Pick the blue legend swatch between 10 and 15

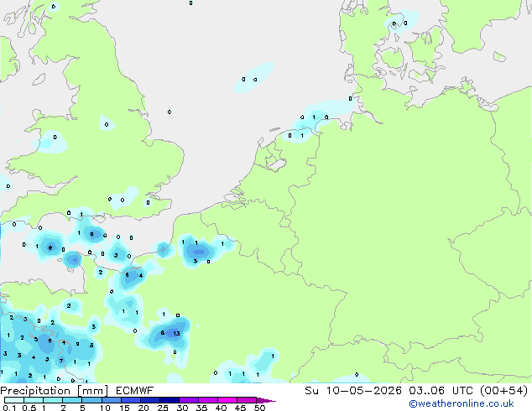click(x=112, y=400)
